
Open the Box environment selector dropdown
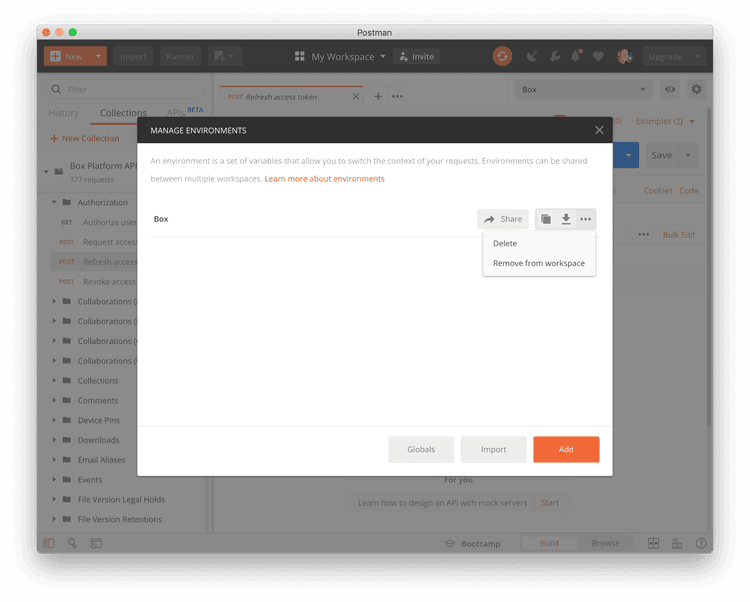pyautogui.click(x=584, y=89)
